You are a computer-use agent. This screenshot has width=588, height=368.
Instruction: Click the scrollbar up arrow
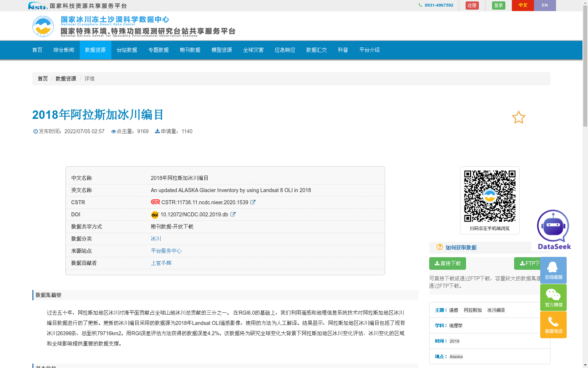[x=585, y=3]
